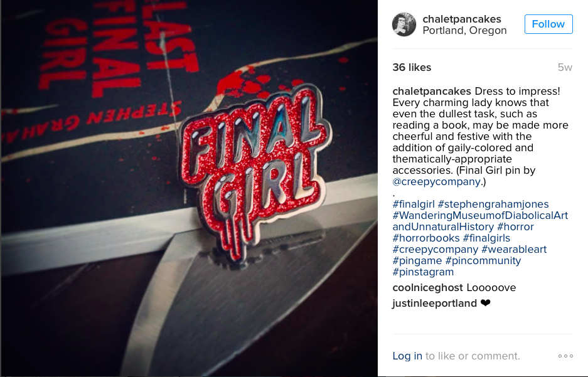Open the three-dots more options menu

click(565, 356)
